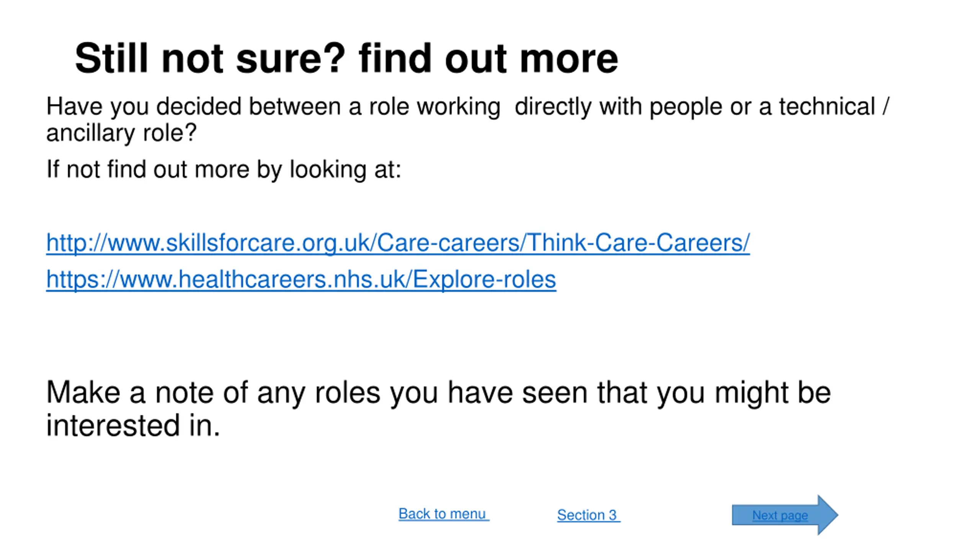Click the 'If not find out more' line
This screenshot has height=551, width=980.
tap(224, 170)
